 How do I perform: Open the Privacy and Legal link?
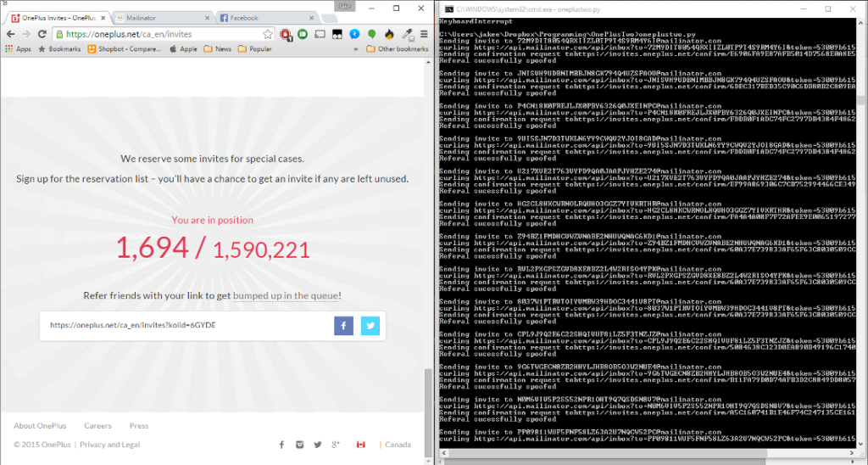[x=109, y=445]
